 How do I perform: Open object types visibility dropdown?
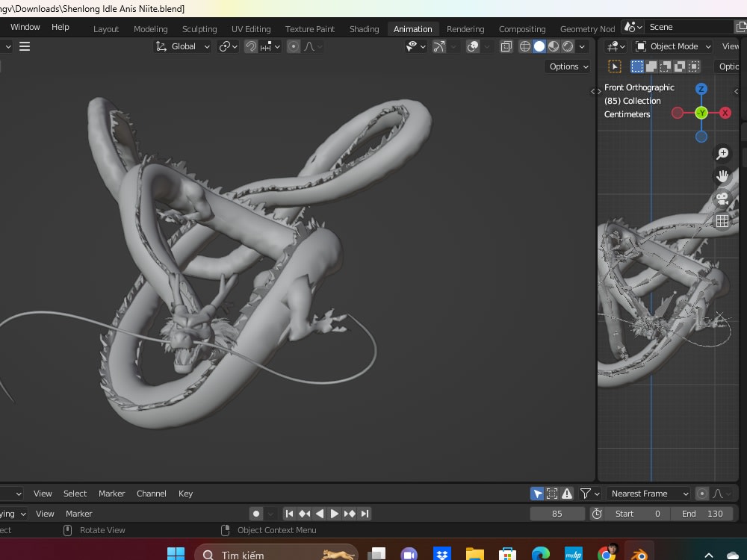pos(415,46)
